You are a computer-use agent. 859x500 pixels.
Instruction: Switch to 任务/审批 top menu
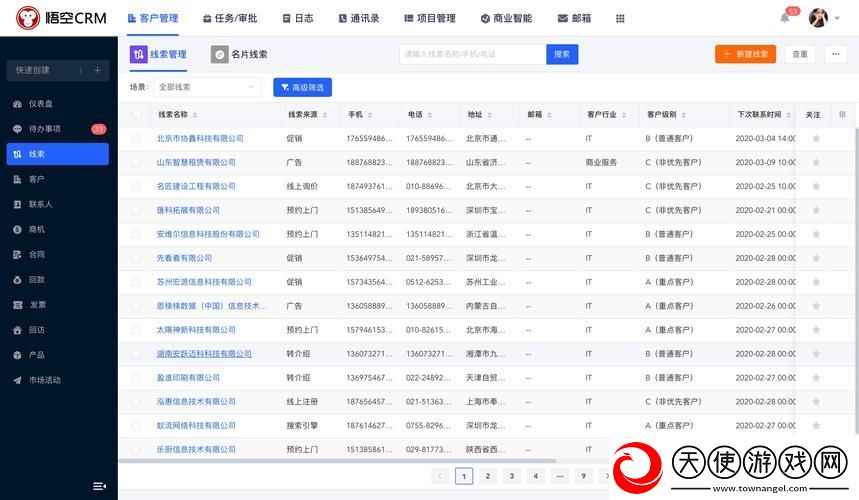click(x=230, y=18)
